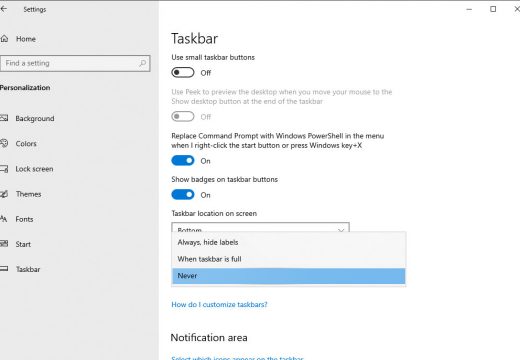The height and width of the screenshot is (360, 520).
Task: Click the Personalization section label
Action: pos(25,88)
